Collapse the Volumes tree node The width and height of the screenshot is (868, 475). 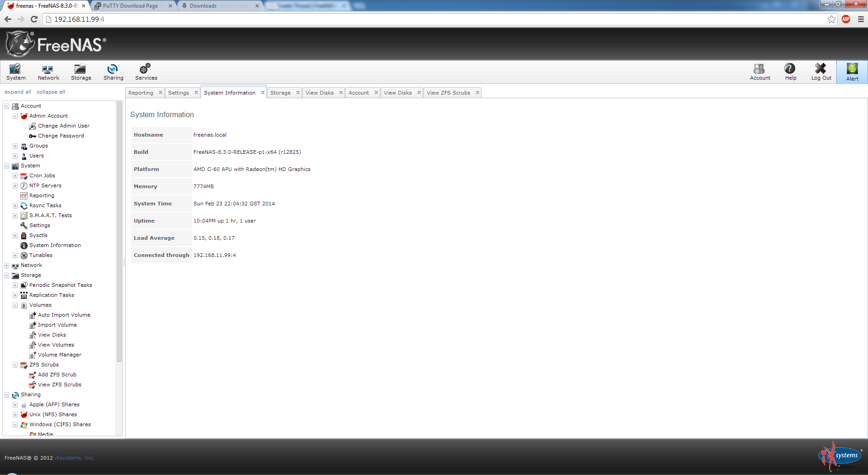15,305
